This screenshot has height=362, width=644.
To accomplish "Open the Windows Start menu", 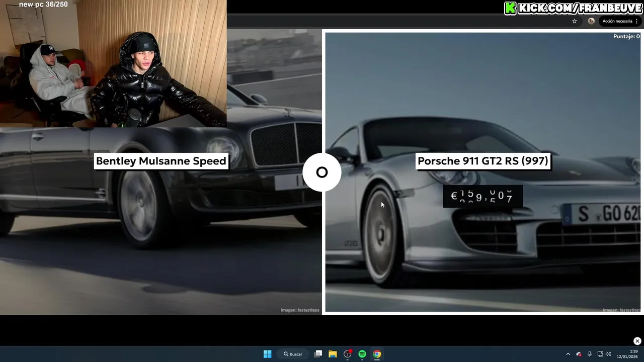I will click(268, 354).
